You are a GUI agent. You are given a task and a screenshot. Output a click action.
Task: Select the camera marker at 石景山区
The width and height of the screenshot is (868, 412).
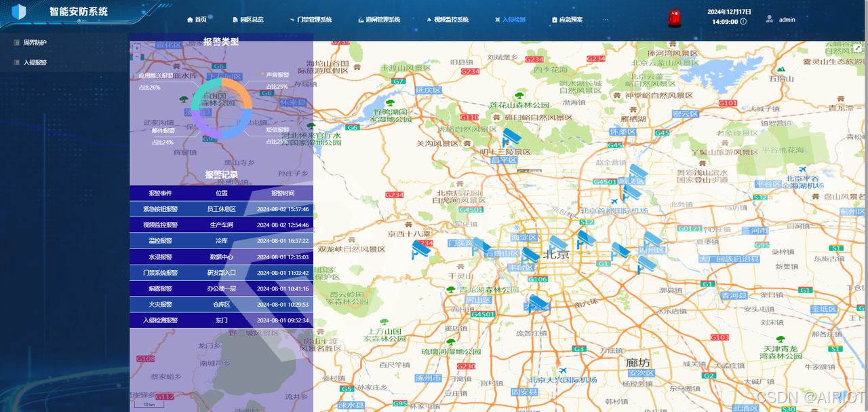click(x=531, y=255)
